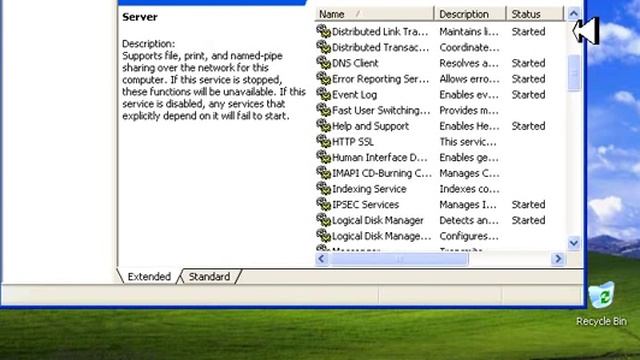Click the Started status of Event Log
Viewport: 640px width, 360px height.
(x=528, y=94)
